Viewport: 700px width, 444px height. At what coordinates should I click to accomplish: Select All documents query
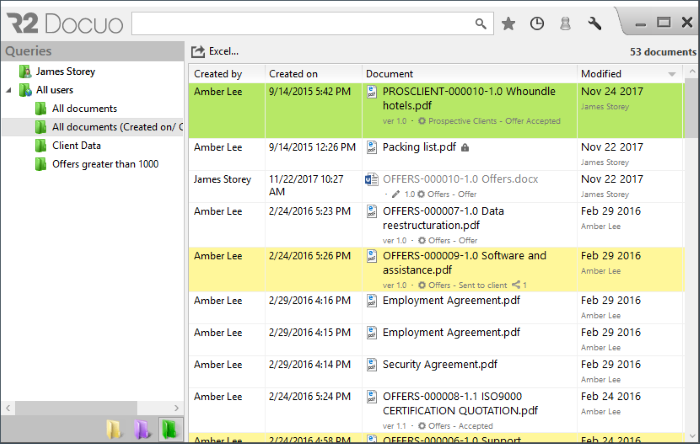click(84, 108)
